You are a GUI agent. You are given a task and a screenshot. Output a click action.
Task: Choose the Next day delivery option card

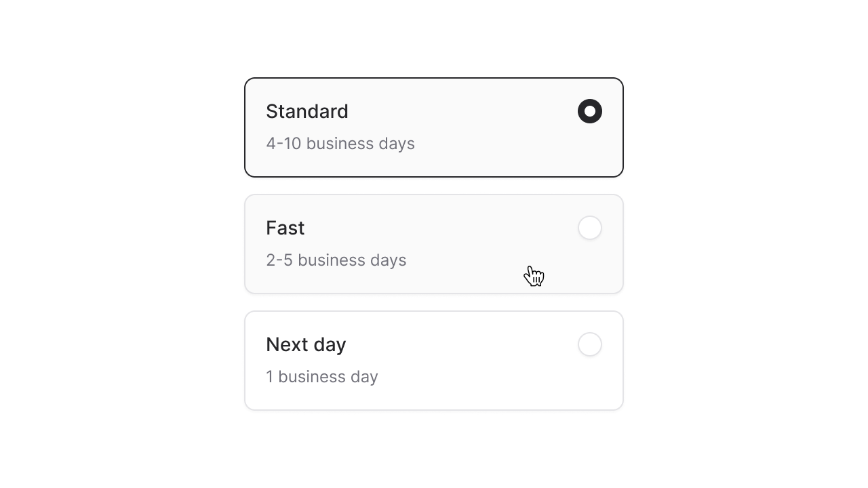tap(434, 361)
